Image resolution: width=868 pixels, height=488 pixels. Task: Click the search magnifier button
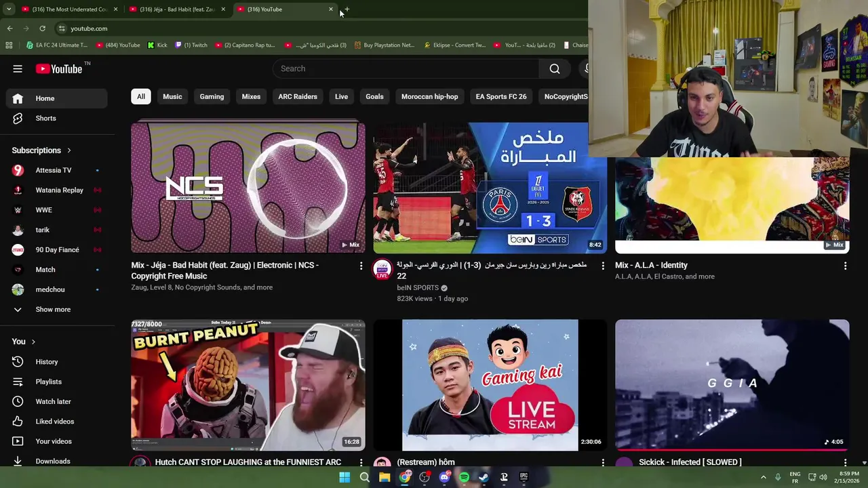(x=555, y=68)
